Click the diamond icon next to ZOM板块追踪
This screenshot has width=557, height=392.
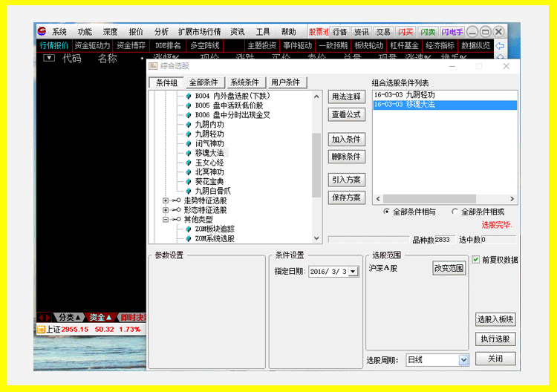coord(189,229)
